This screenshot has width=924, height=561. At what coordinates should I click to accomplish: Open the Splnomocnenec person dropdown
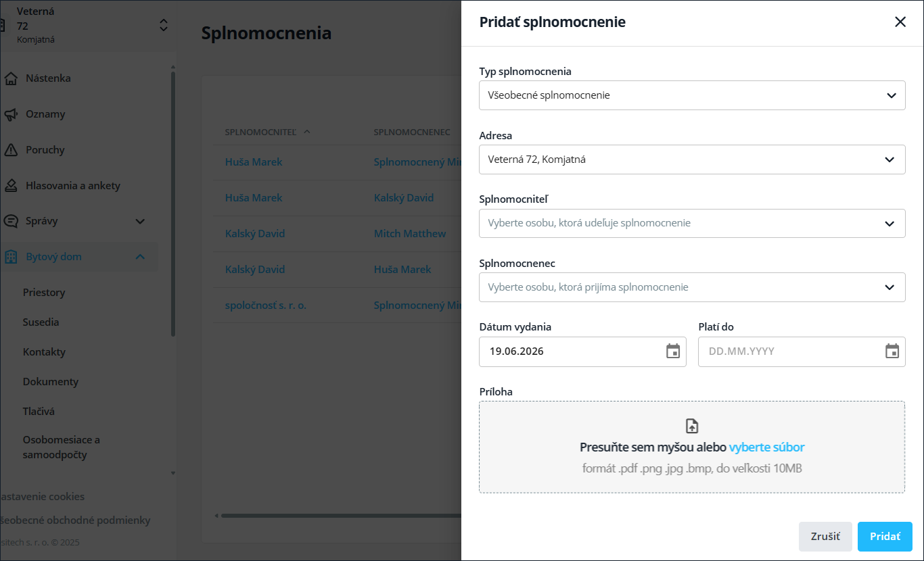click(692, 287)
